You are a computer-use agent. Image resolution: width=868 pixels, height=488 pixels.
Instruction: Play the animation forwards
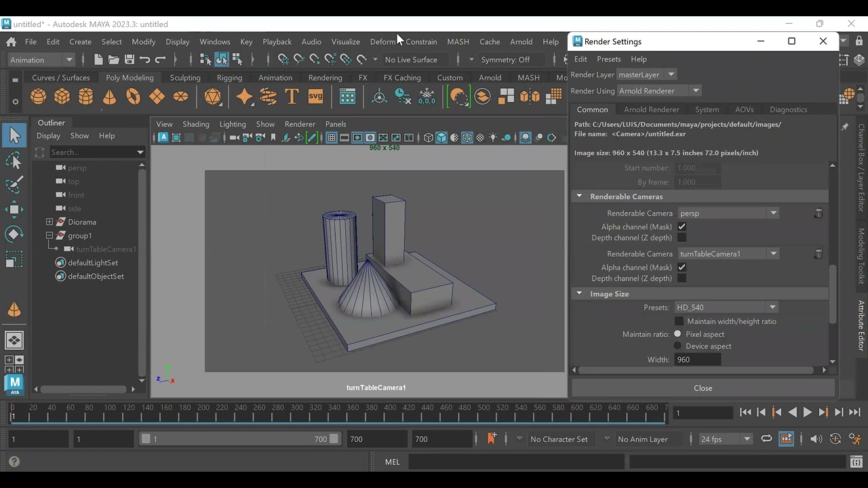coord(808,412)
